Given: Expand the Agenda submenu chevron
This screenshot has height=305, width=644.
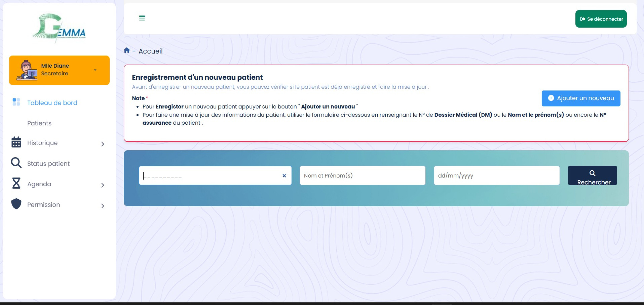Looking at the screenshot, I should [x=102, y=185].
